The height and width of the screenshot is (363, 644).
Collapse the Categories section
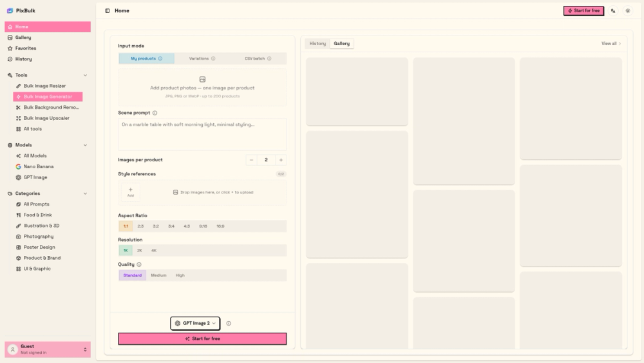pyautogui.click(x=85, y=193)
